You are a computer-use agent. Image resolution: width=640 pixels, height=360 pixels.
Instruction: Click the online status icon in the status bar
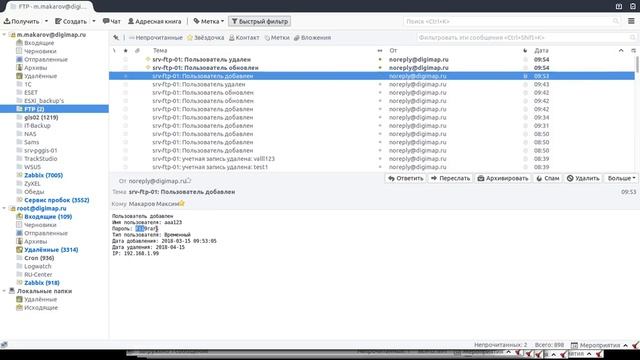[x=4, y=345]
